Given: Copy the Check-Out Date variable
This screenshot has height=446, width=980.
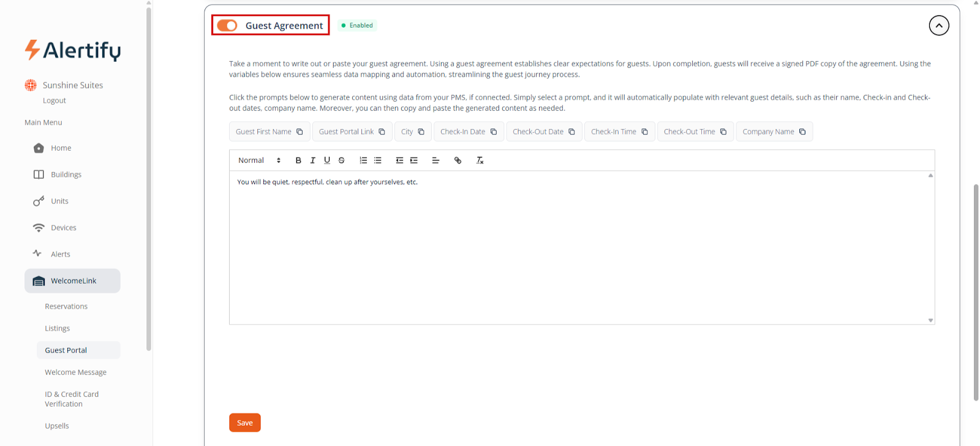Looking at the screenshot, I should point(571,132).
